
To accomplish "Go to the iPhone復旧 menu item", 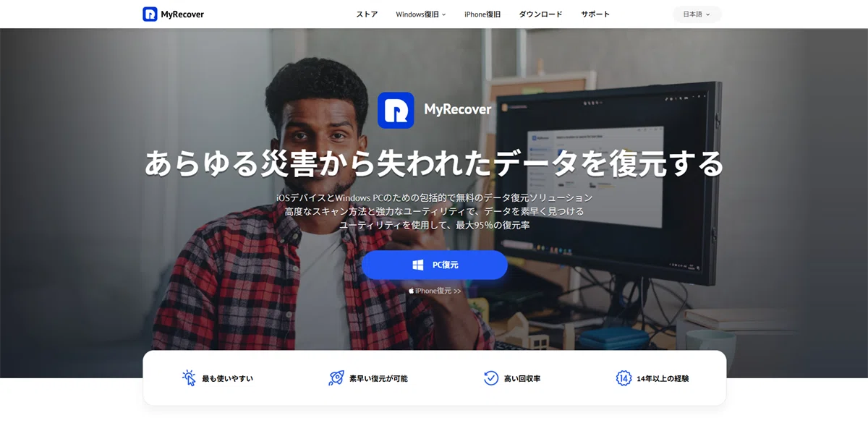I will click(482, 14).
